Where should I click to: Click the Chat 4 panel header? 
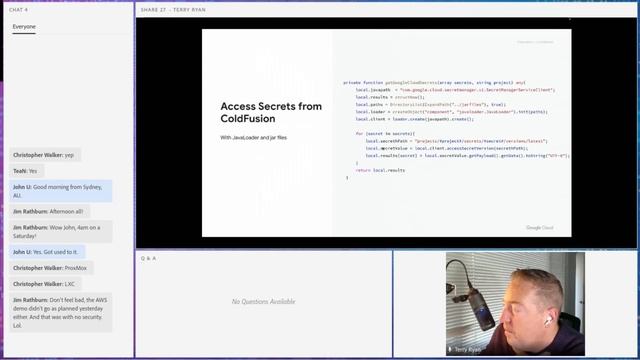(18, 9)
